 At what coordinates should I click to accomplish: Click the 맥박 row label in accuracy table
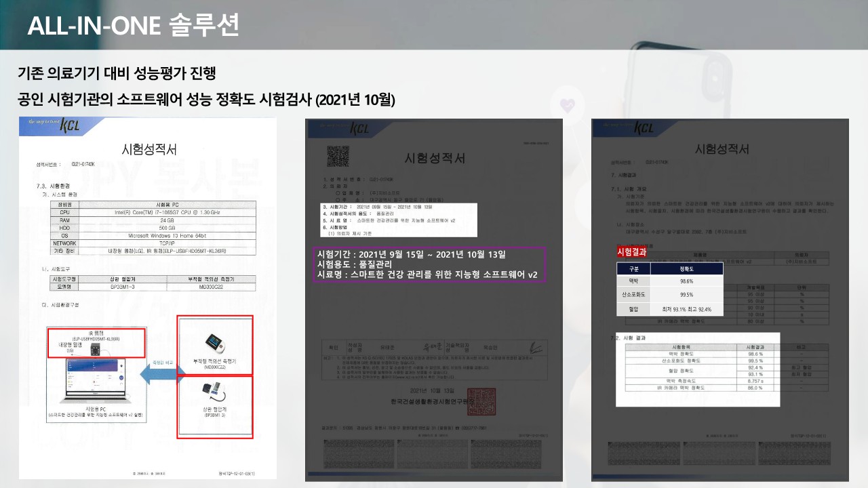[634, 281]
